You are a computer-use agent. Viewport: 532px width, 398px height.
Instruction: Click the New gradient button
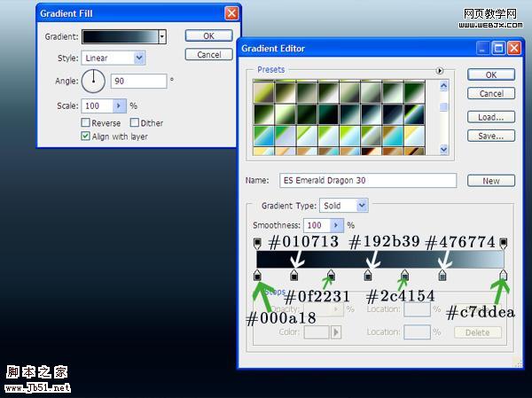point(491,181)
